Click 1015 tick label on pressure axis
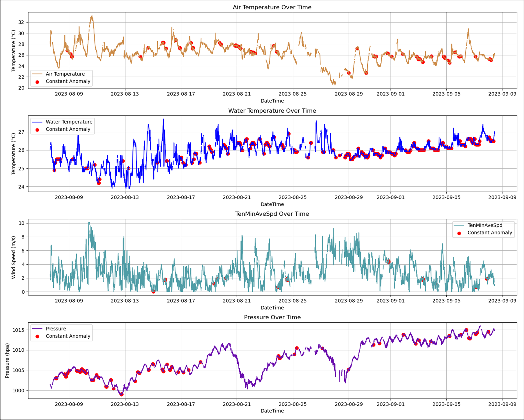Screen dimensions: 524x420 pyautogui.click(x=18, y=330)
